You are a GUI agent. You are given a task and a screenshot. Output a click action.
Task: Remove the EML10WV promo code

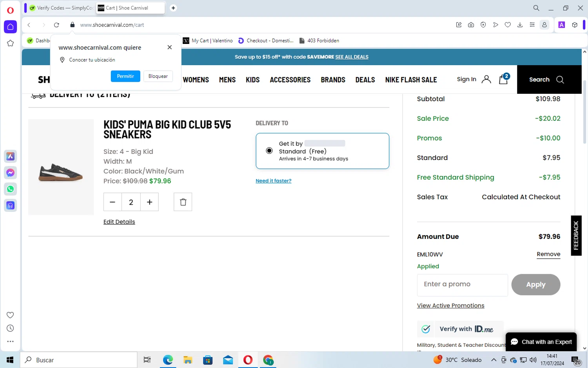pos(548,254)
